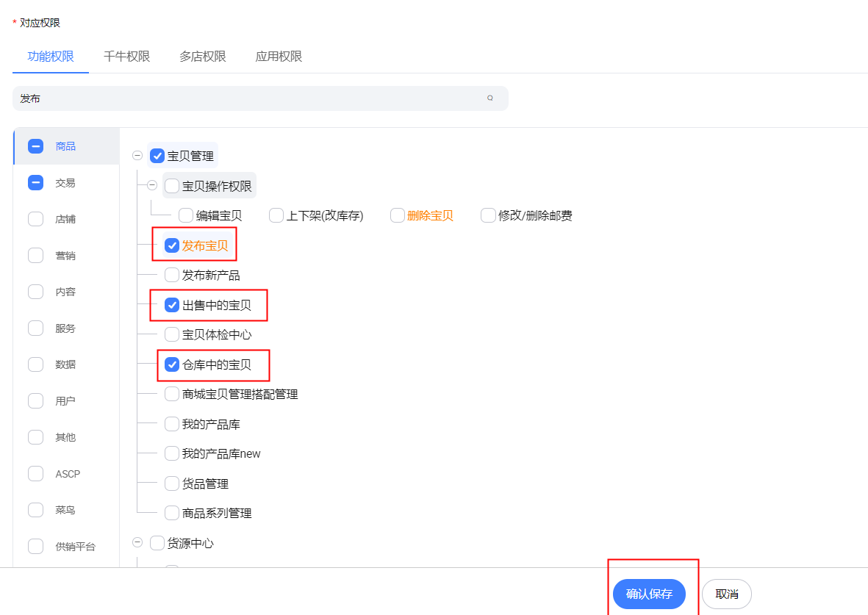868x615 pixels.
Task: Check the 删除宝贝 permission box
Action: pyautogui.click(x=398, y=215)
